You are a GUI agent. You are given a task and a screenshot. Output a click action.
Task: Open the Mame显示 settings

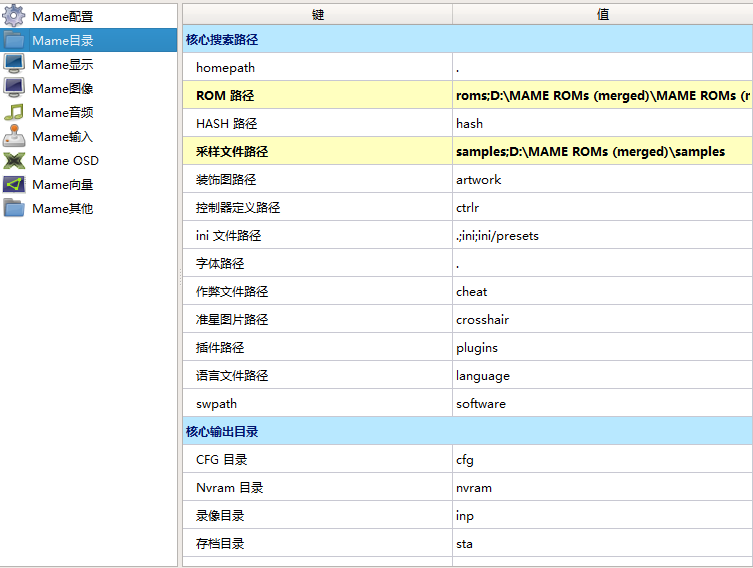point(62,64)
